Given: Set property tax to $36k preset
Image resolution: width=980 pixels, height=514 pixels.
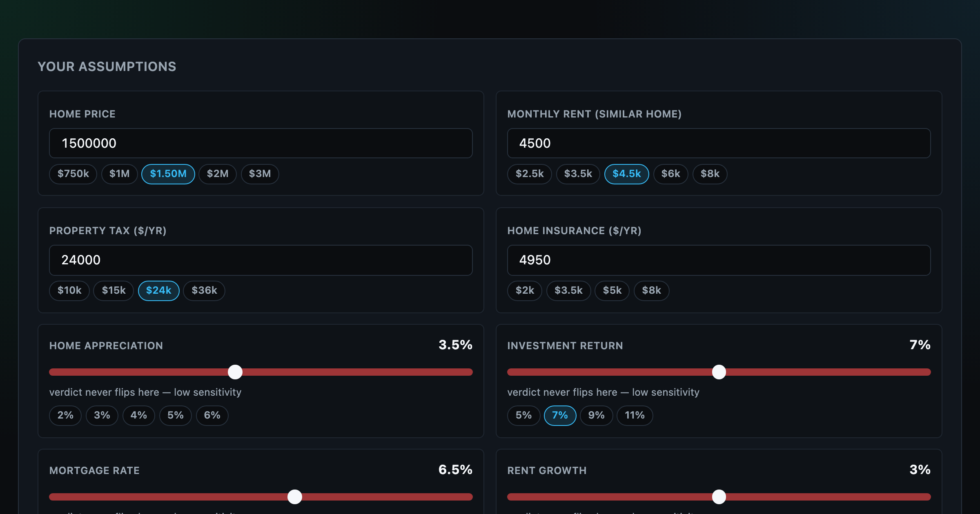Looking at the screenshot, I should pyautogui.click(x=204, y=290).
